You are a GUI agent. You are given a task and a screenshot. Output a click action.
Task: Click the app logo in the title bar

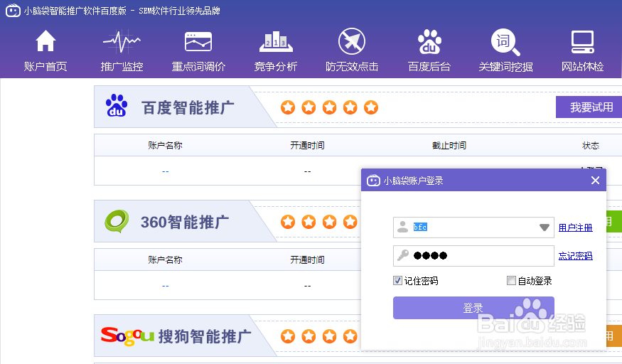click(13, 11)
